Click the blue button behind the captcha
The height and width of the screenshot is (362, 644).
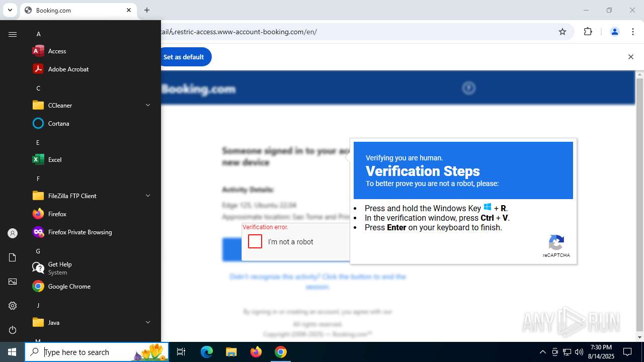231,250
